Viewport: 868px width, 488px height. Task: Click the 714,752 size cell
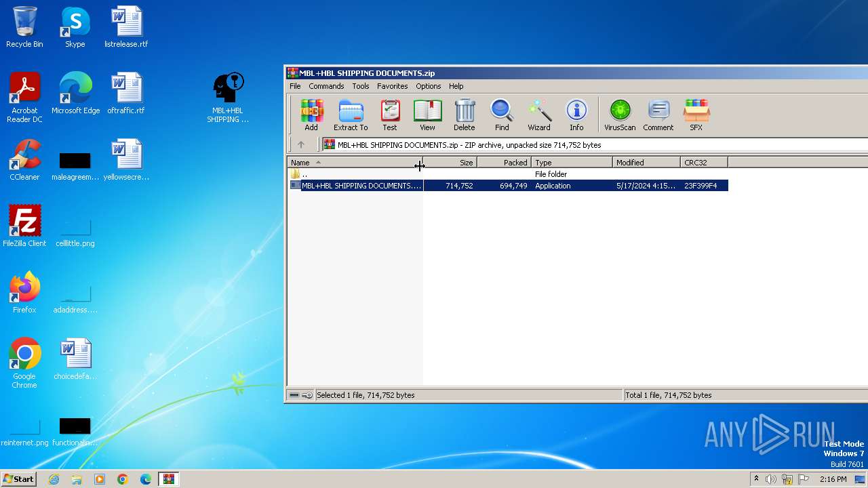[459, 186]
